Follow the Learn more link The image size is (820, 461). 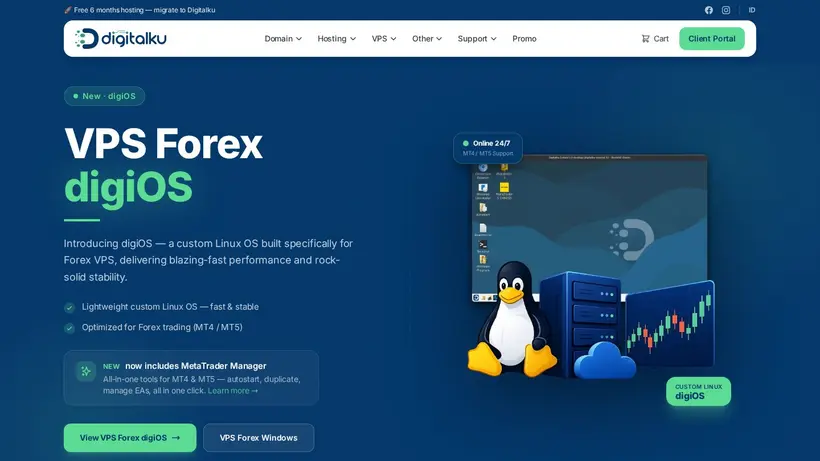click(233, 390)
